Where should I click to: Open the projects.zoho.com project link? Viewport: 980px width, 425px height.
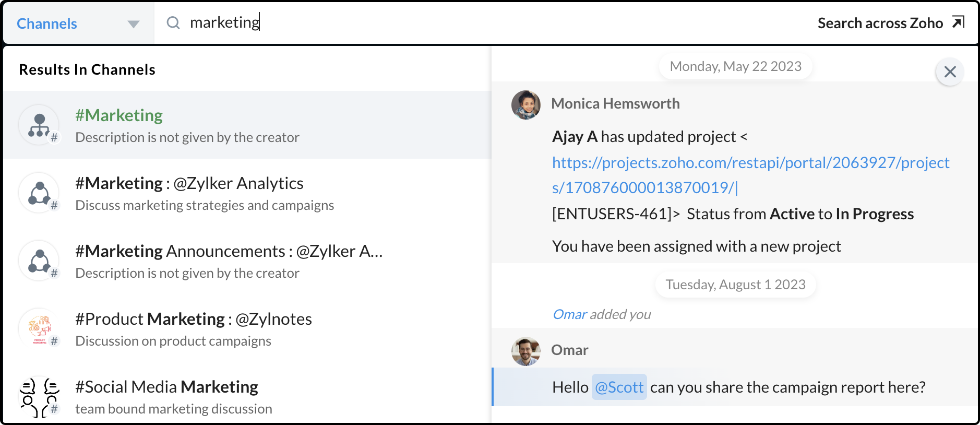click(x=750, y=175)
